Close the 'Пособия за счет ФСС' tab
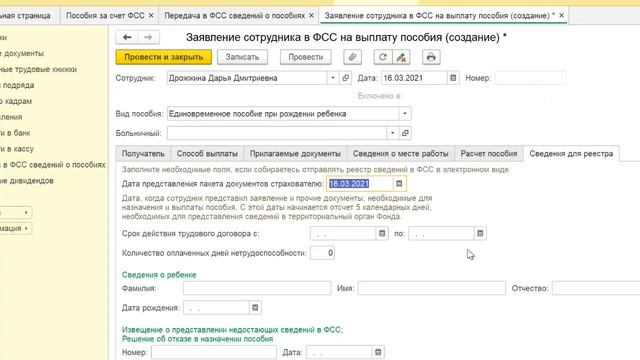This screenshot has height=360, width=640. point(151,16)
